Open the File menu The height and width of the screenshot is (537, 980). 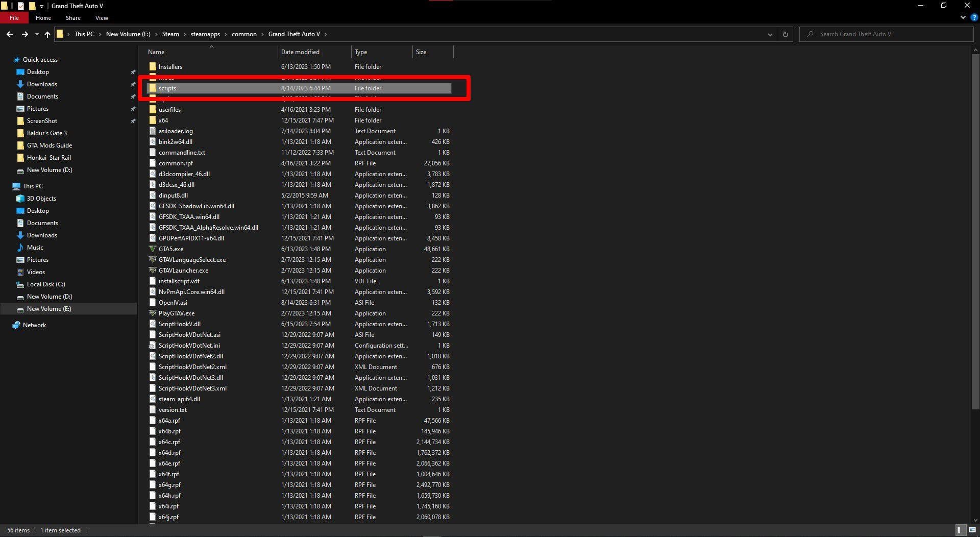(x=14, y=18)
